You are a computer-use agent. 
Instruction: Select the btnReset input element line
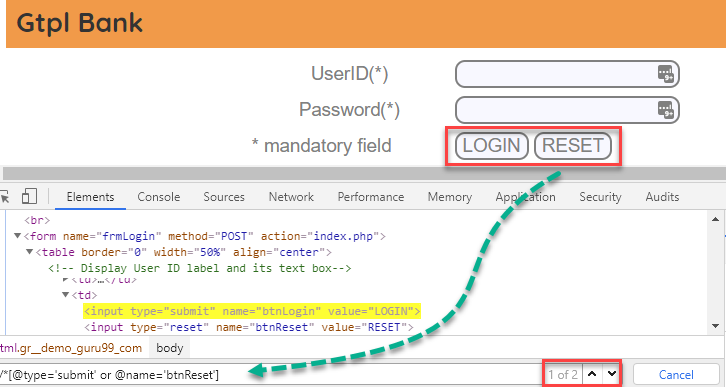click(249, 327)
